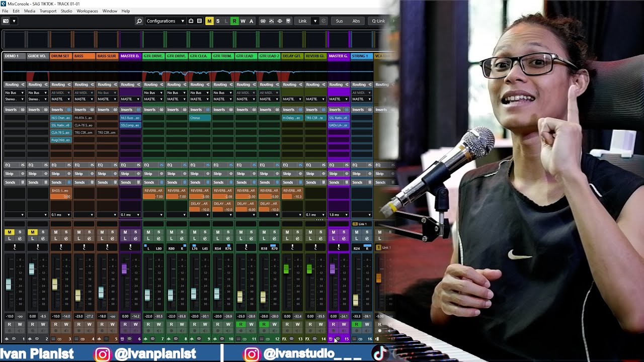Open the NLS Chan insert on DRUM SET

pos(60,118)
